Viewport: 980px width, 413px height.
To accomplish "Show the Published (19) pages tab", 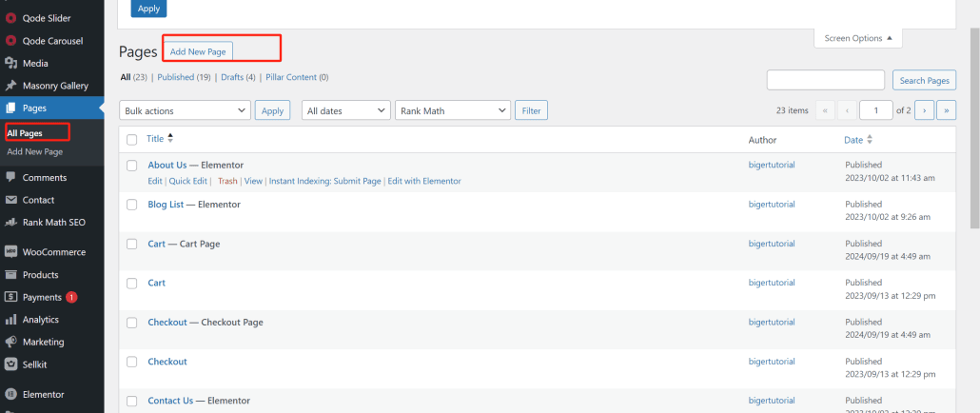I will coord(184,77).
